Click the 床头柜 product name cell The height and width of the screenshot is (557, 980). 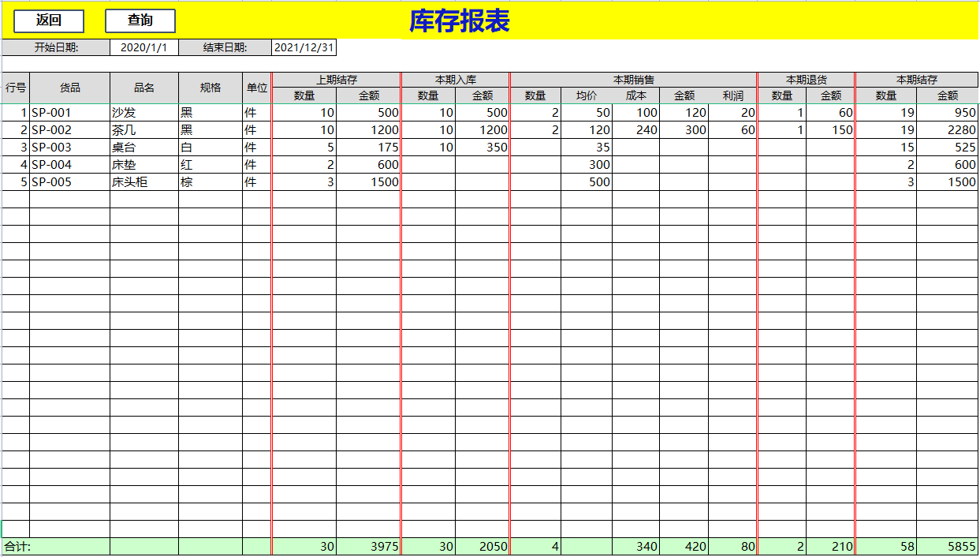[144, 182]
